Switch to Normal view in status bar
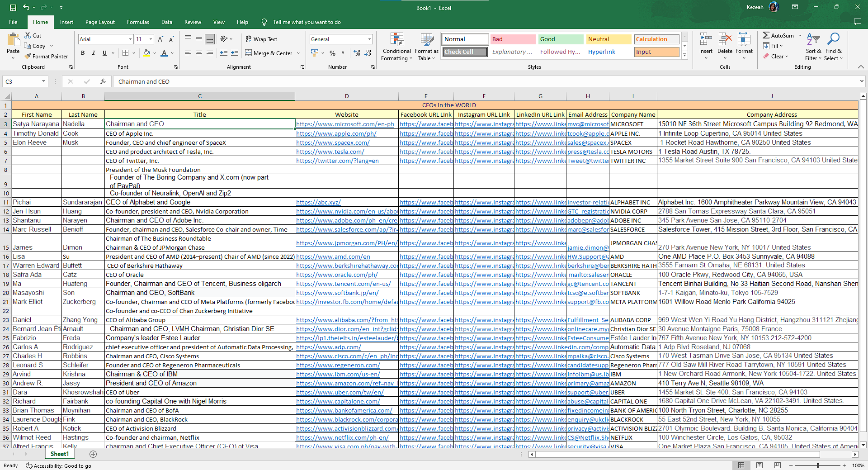 741,465
